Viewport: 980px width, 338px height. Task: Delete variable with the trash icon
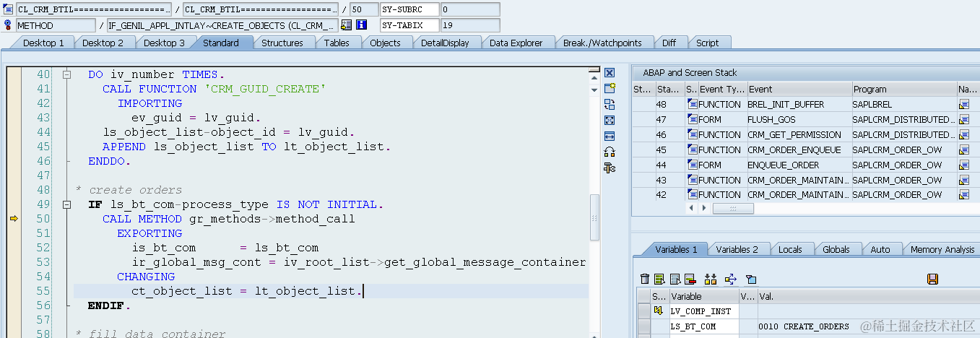[x=645, y=279]
